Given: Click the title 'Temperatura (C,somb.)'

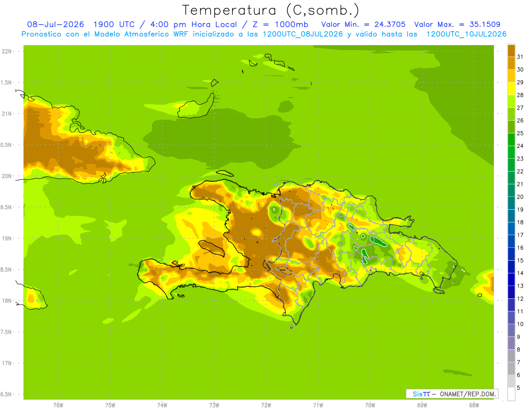Looking at the screenshot, I should point(271,10).
